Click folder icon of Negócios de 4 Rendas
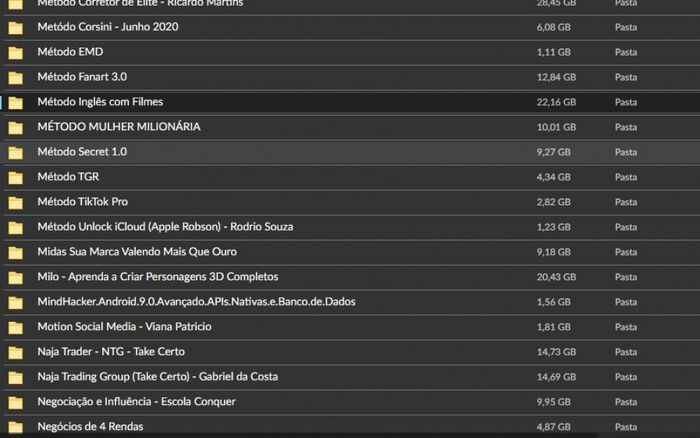 click(16, 427)
